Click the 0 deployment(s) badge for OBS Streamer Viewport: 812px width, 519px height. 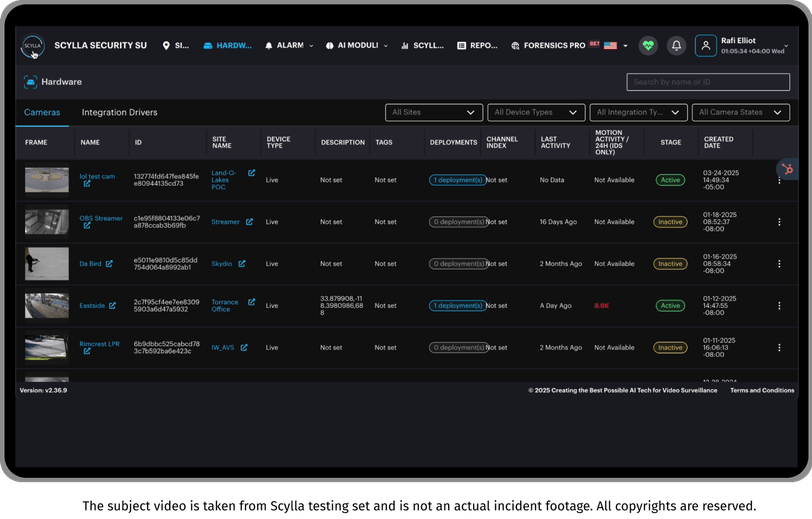pyautogui.click(x=459, y=222)
